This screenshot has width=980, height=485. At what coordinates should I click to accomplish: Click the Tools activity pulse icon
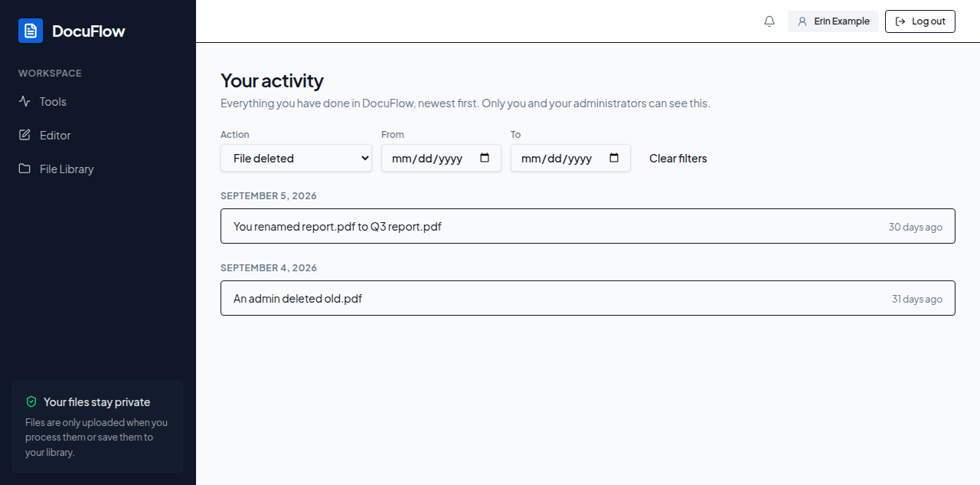coord(24,101)
